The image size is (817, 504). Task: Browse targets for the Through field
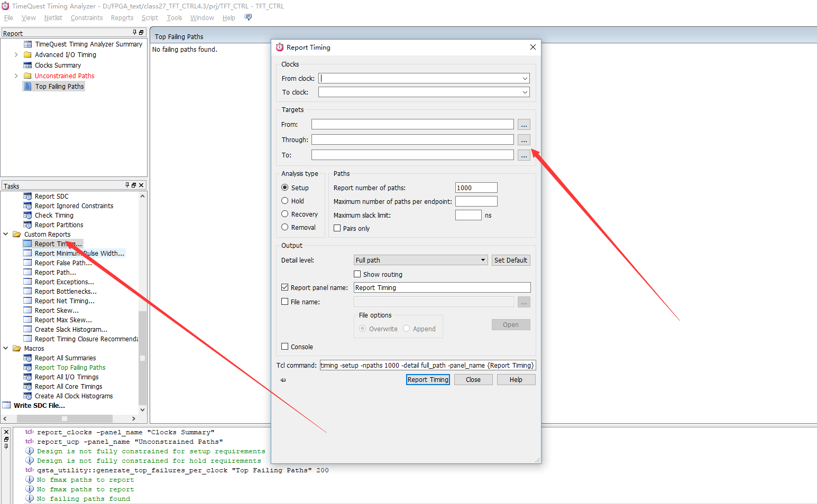(524, 140)
